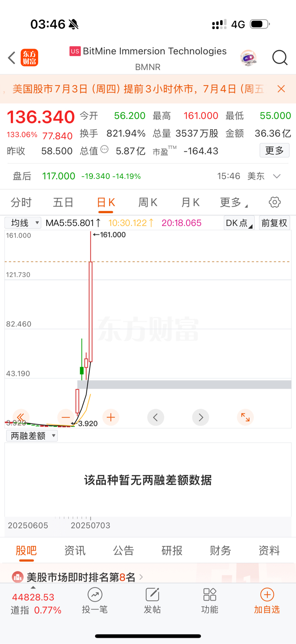Toggle DK点 indicator
Image resolution: width=296 pixels, height=644 pixels.
pos(239,223)
